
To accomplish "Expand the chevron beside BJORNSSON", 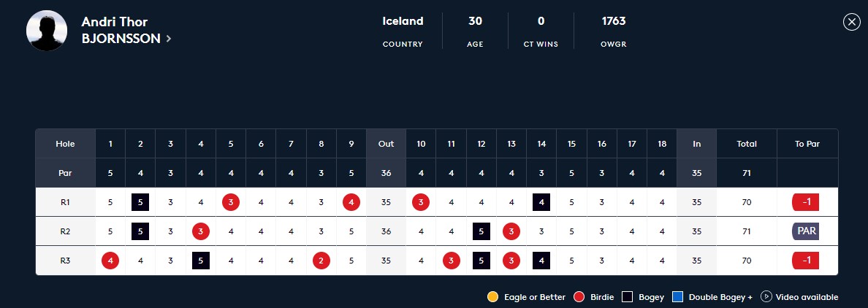I will 168,39.
